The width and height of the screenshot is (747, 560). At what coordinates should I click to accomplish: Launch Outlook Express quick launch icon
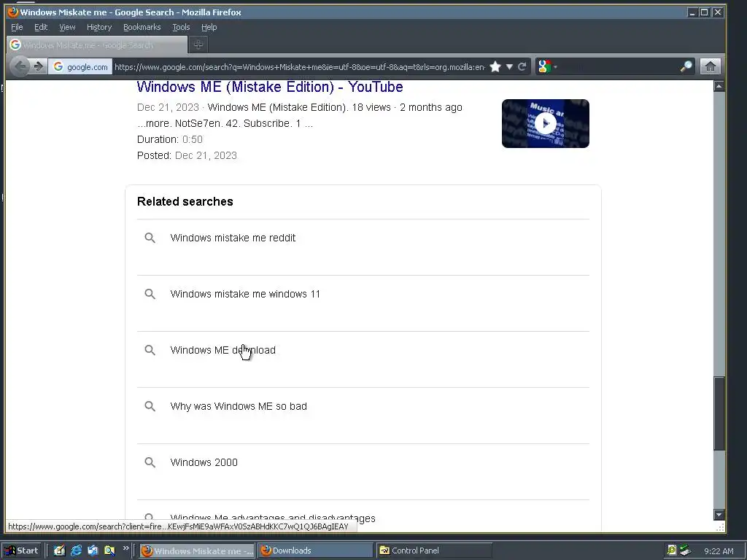(93, 551)
